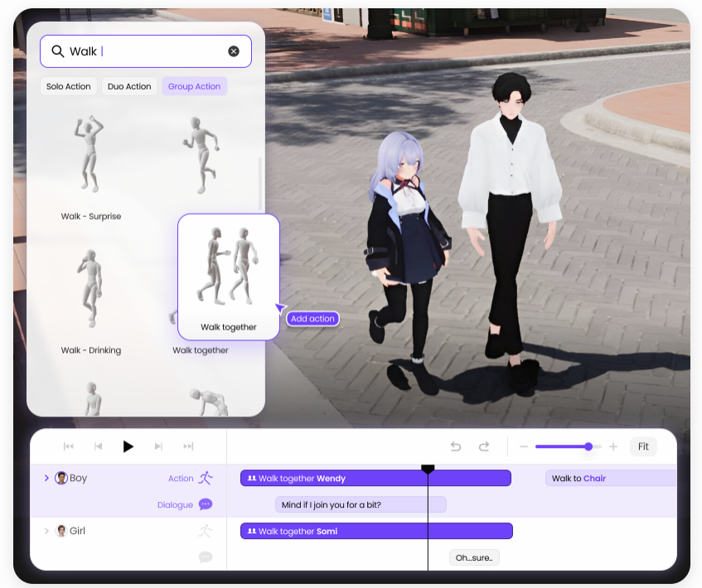Select the Solo Action filter tab
Image resolution: width=702 pixels, height=588 pixels.
point(69,86)
